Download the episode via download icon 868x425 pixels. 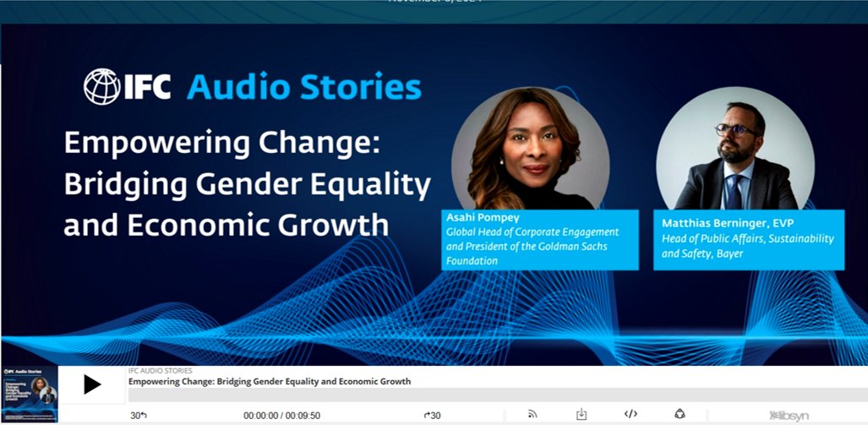click(x=581, y=414)
